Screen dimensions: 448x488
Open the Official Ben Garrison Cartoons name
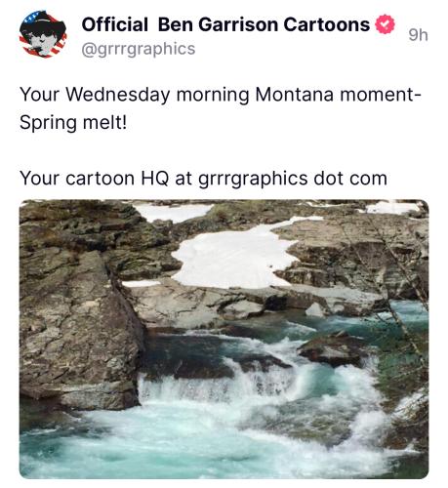[x=225, y=24]
